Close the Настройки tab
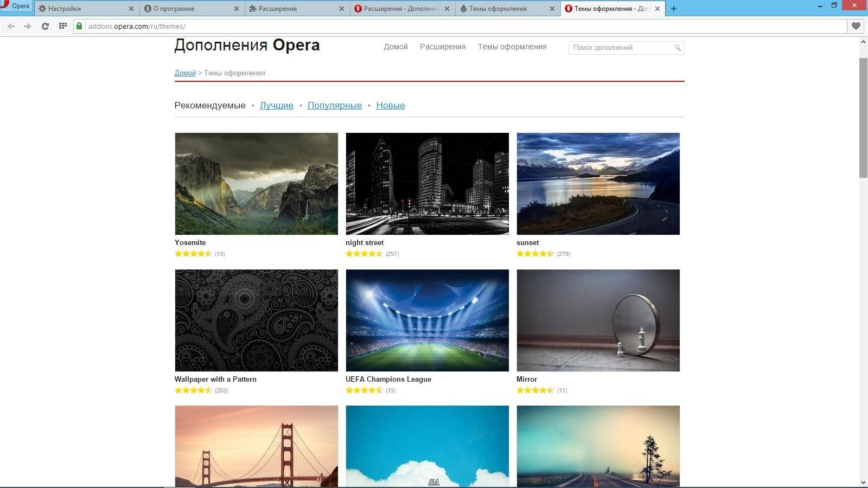This screenshot has width=868, height=488. pyautogui.click(x=131, y=9)
